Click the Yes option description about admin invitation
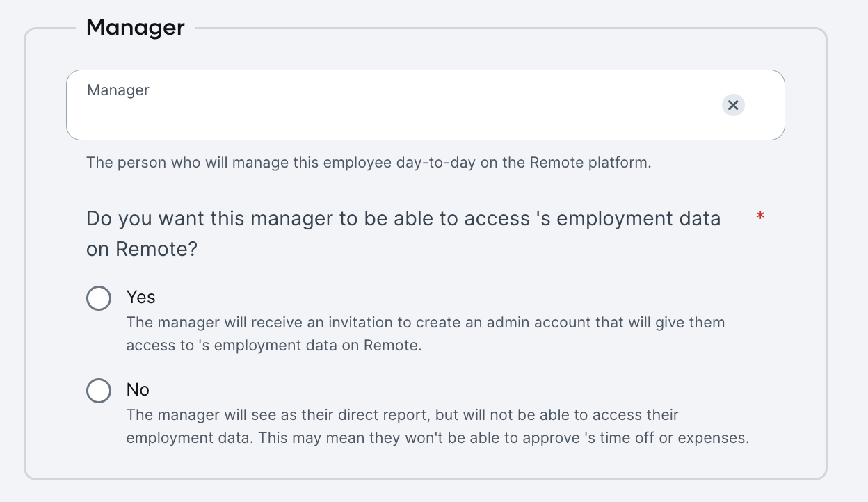Screen dimensions: 868x502 (x=426, y=334)
